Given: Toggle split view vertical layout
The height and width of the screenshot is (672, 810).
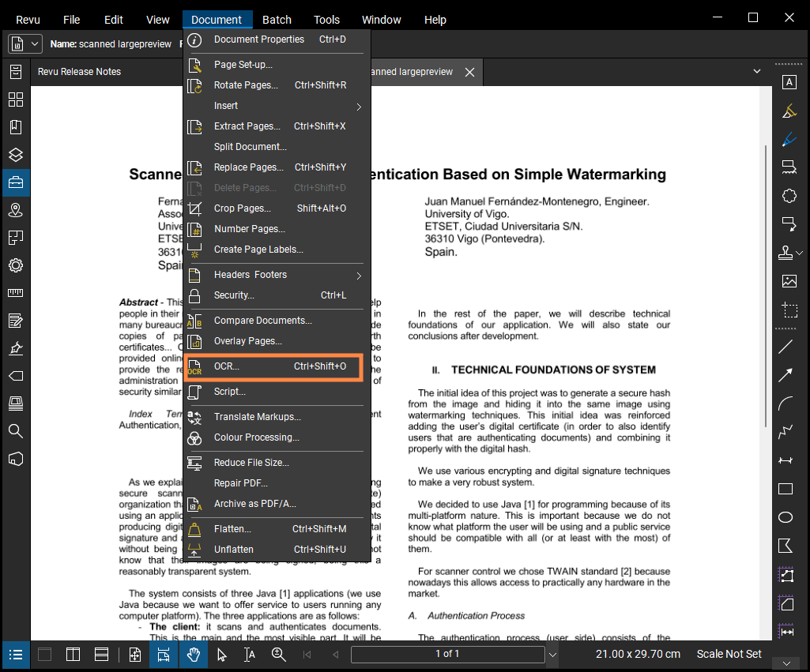Looking at the screenshot, I should 73,654.
